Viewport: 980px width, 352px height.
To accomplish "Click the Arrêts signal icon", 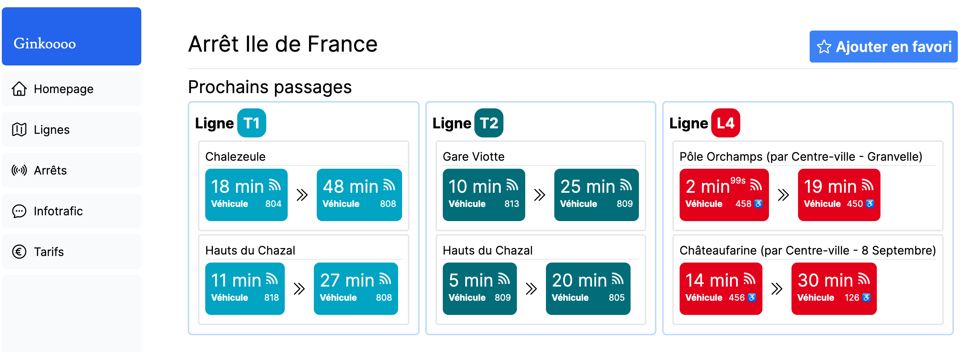I will point(19,170).
